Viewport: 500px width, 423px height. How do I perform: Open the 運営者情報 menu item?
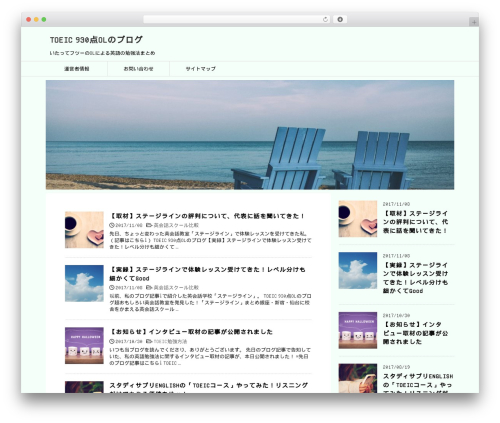click(x=77, y=69)
